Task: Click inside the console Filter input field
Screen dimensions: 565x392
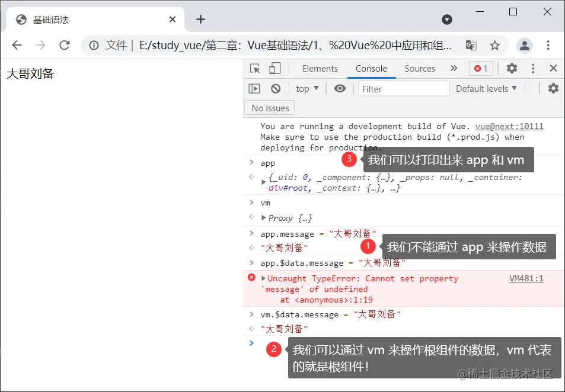Action: pos(404,88)
